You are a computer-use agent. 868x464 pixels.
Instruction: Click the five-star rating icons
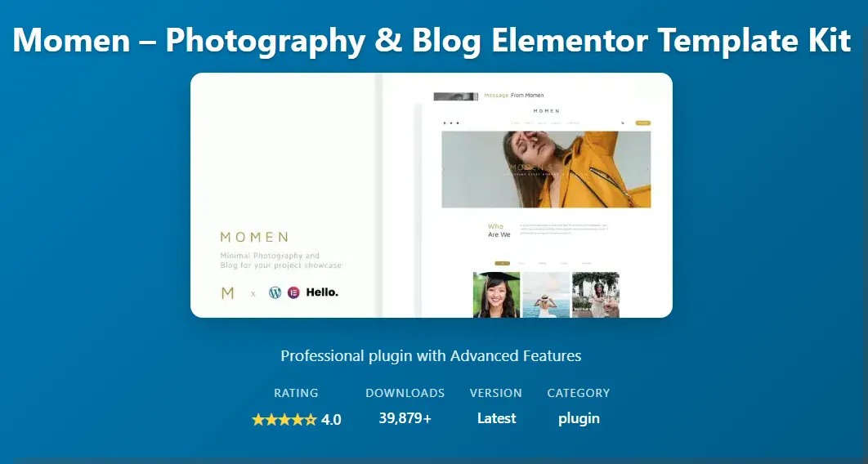pyautogui.click(x=284, y=420)
